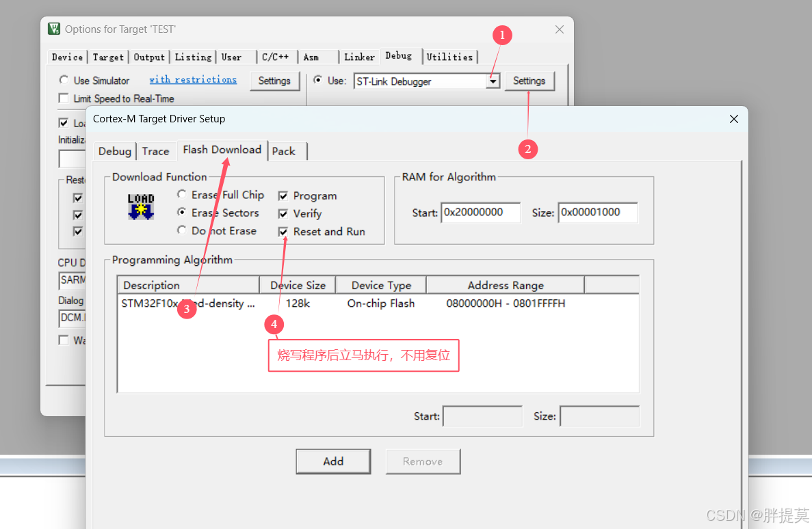The width and height of the screenshot is (812, 529).
Task: Open the Asm tab in Options window
Action: pyautogui.click(x=311, y=57)
